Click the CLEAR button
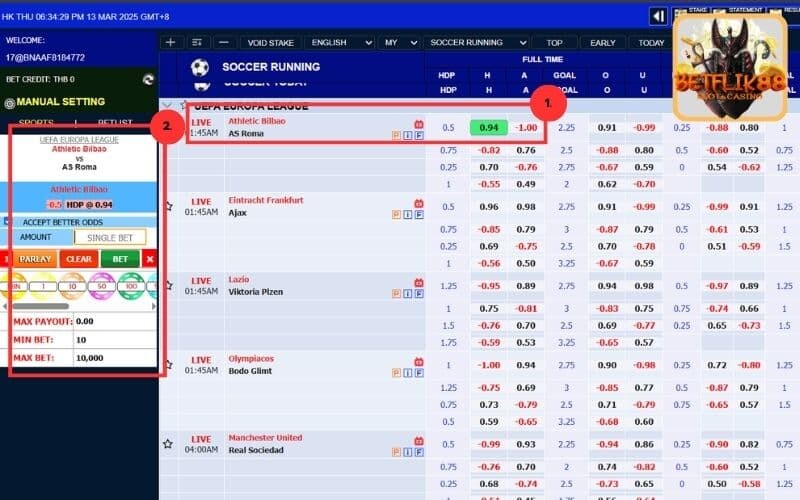This screenshot has width=800, height=500. click(x=79, y=259)
